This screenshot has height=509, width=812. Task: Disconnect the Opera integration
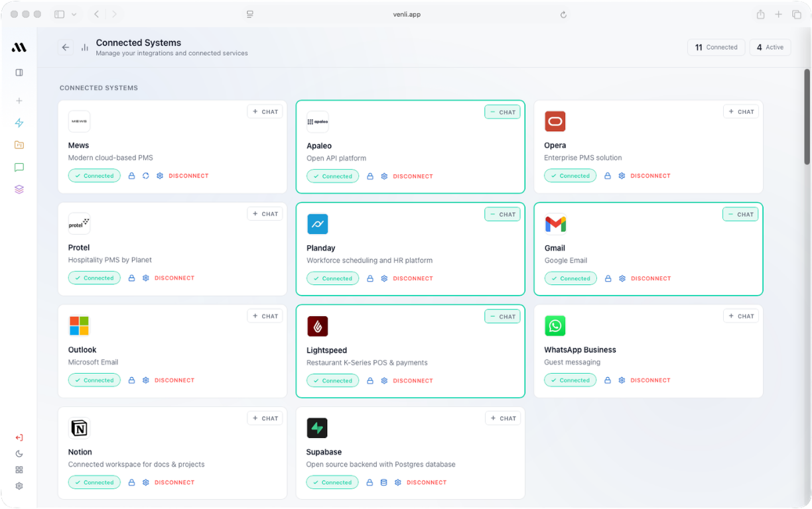tap(650, 176)
